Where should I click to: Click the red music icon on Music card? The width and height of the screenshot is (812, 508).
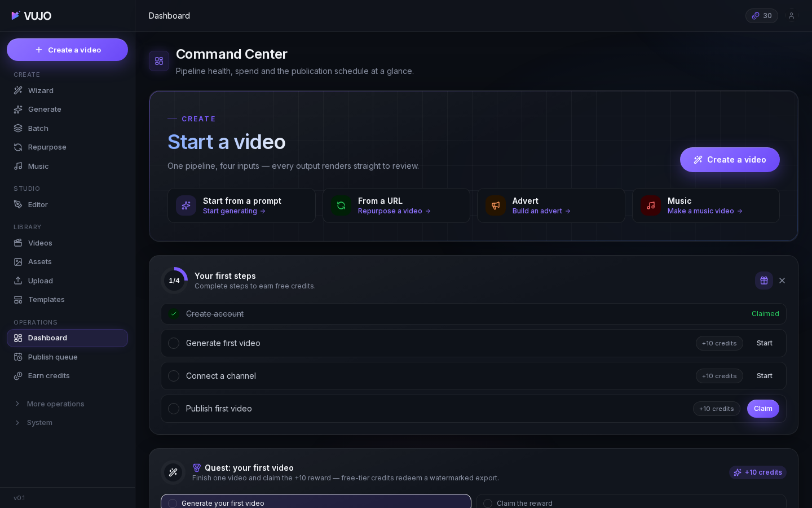tap(651, 205)
